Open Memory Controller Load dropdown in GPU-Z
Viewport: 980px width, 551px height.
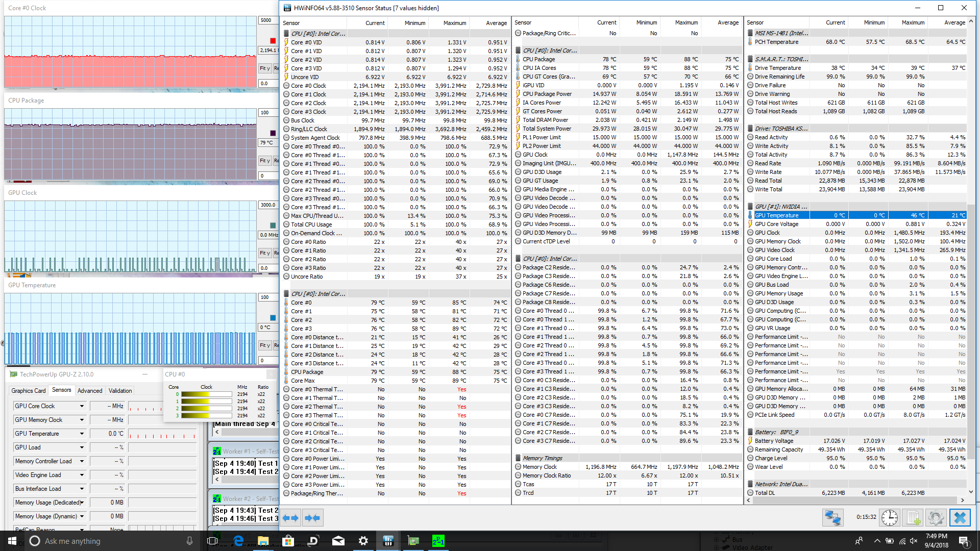coord(82,461)
